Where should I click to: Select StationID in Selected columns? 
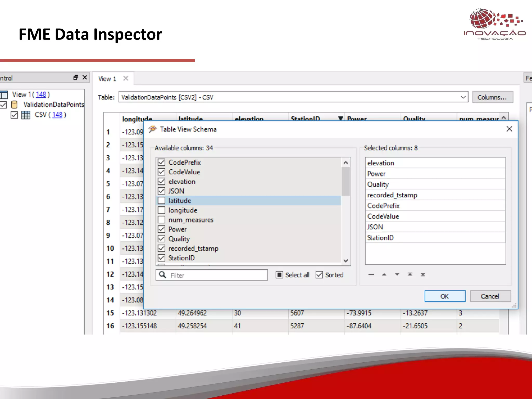pyautogui.click(x=435, y=237)
